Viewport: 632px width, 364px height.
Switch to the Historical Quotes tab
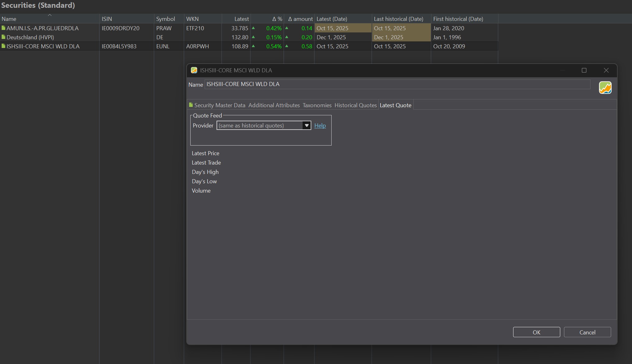click(x=355, y=105)
